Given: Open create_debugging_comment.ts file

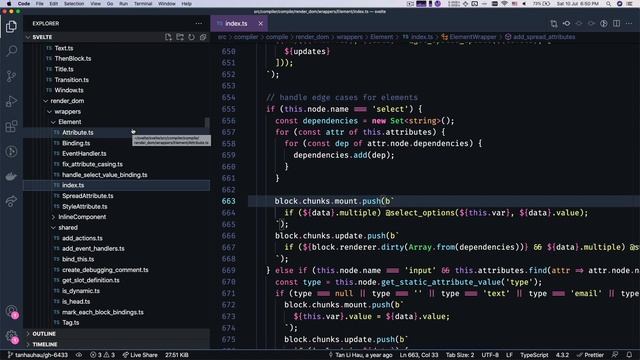Looking at the screenshot, I should point(105,270).
